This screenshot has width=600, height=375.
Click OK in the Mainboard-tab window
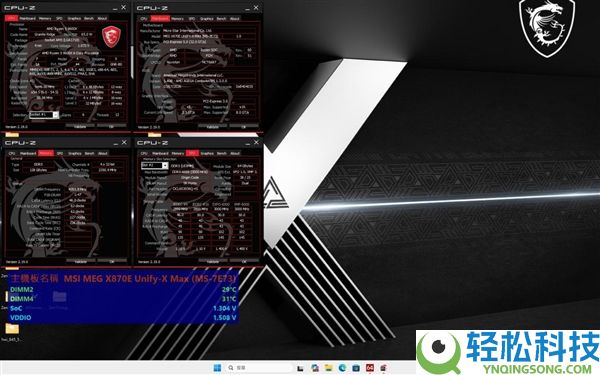click(244, 126)
